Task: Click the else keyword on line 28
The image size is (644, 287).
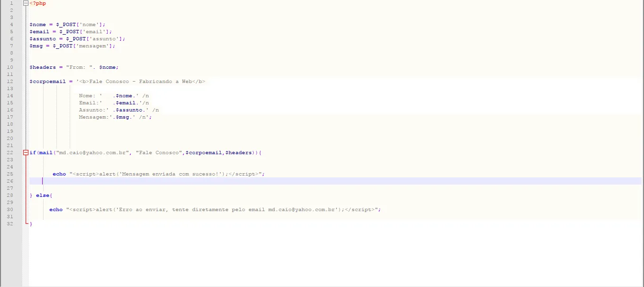Action: click(x=44, y=195)
